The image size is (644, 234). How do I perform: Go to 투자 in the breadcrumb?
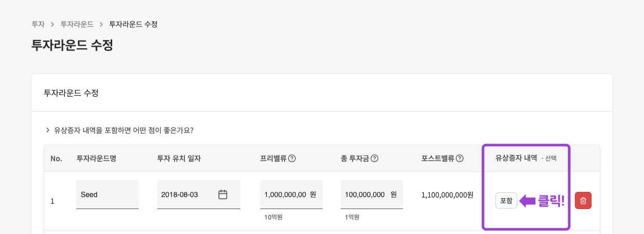(38, 24)
